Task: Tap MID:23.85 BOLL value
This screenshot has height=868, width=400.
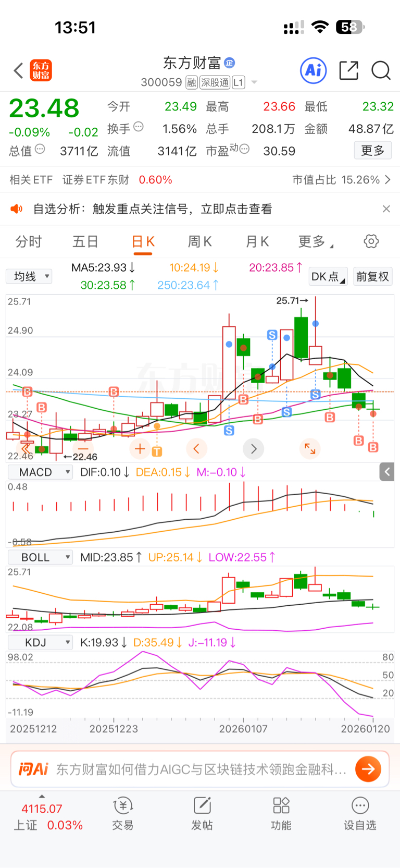Action: [x=111, y=557]
